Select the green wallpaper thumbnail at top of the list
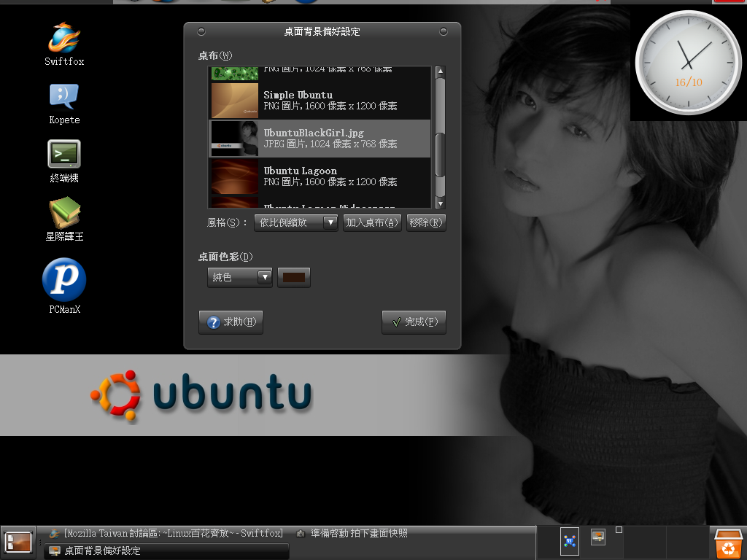Image resolution: width=747 pixels, height=560 pixels. click(x=234, y=74)
